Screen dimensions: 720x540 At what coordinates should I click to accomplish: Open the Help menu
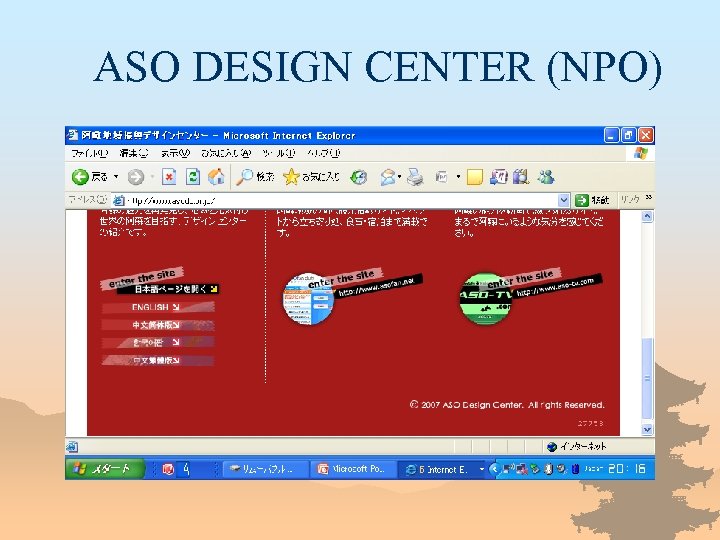click(324, 153)
